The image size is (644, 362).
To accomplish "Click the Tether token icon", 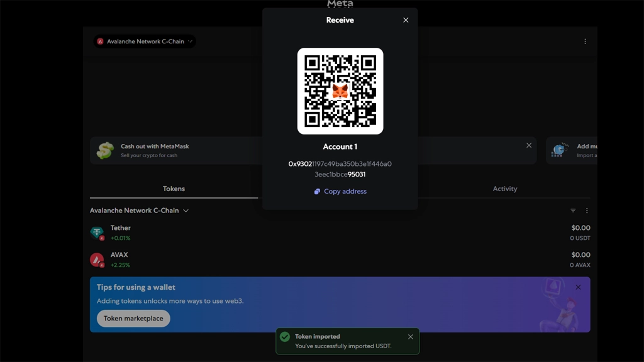I will [97, 233].
